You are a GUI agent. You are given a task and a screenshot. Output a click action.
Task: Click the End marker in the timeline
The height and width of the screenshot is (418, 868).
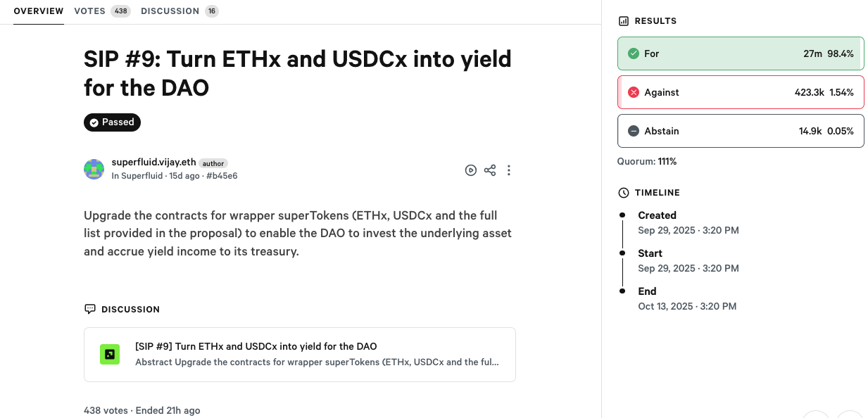pos(622,291)
